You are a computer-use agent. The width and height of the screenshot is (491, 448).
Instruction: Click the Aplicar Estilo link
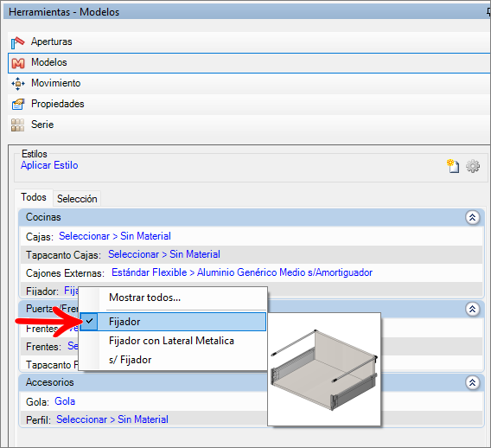tap(49, 165)
